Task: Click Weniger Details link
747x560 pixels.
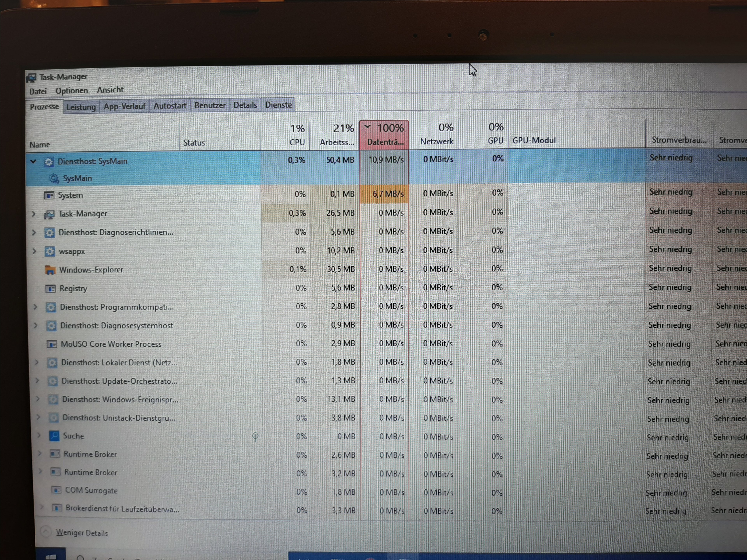Action: 82,533
